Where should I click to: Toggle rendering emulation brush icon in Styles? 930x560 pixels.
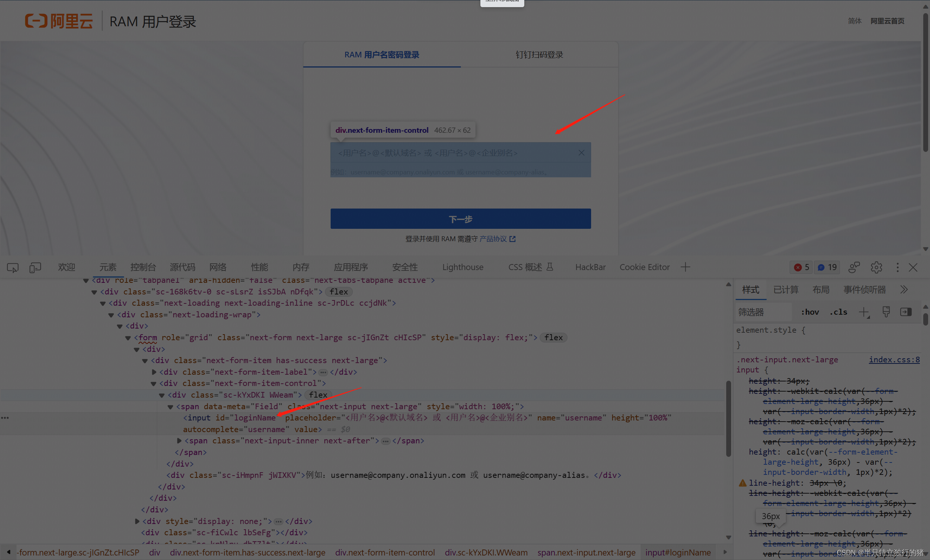[x=886, y=312]
